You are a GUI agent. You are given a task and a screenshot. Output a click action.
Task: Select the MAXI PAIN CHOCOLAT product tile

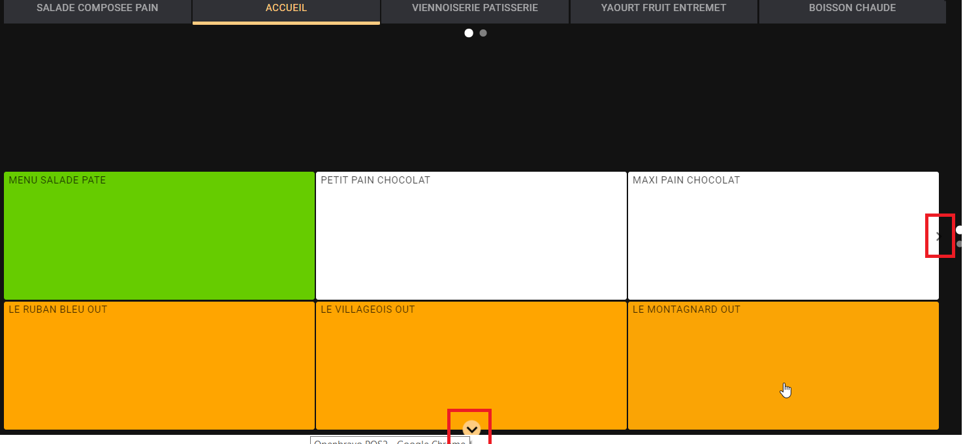click(x=783, y=236)
